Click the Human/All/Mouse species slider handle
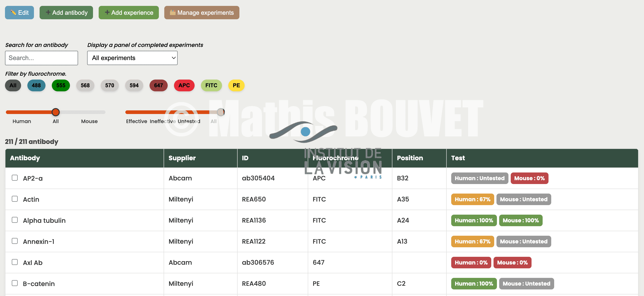Viewport: 644px width, 296px height. click(55, 112)
